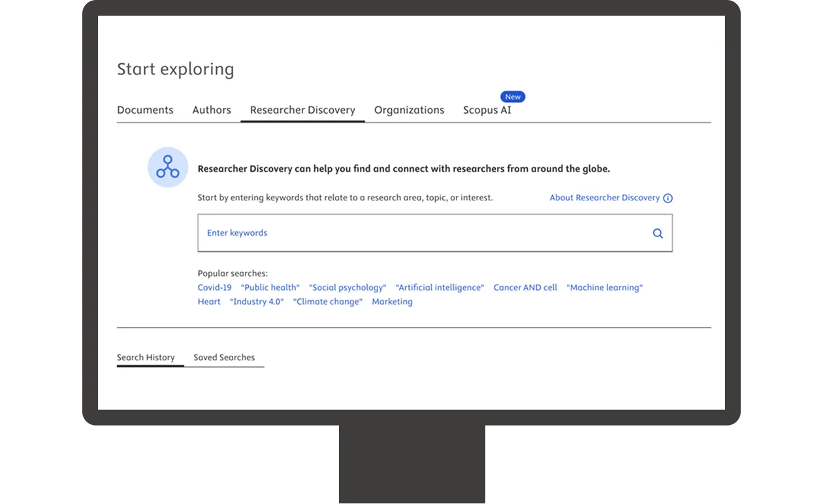Click the Marketing popular search
Image resolution: width=823 pixels, height=504 pixels.
pyautogui.click(x=392, y=301)
